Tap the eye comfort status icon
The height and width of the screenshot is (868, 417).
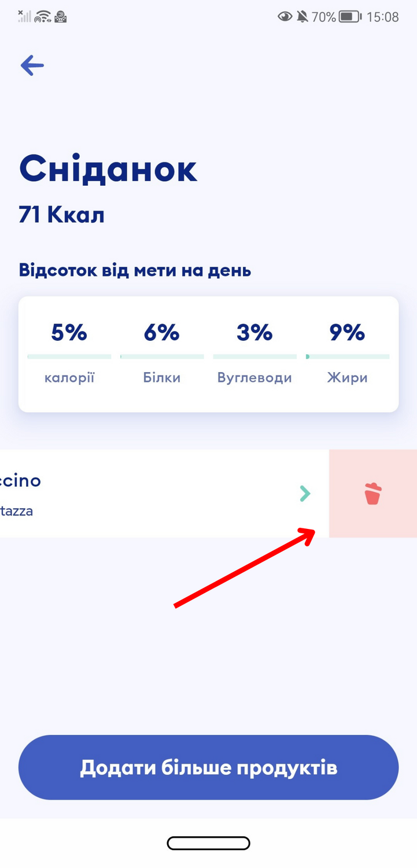coord(285,17)
